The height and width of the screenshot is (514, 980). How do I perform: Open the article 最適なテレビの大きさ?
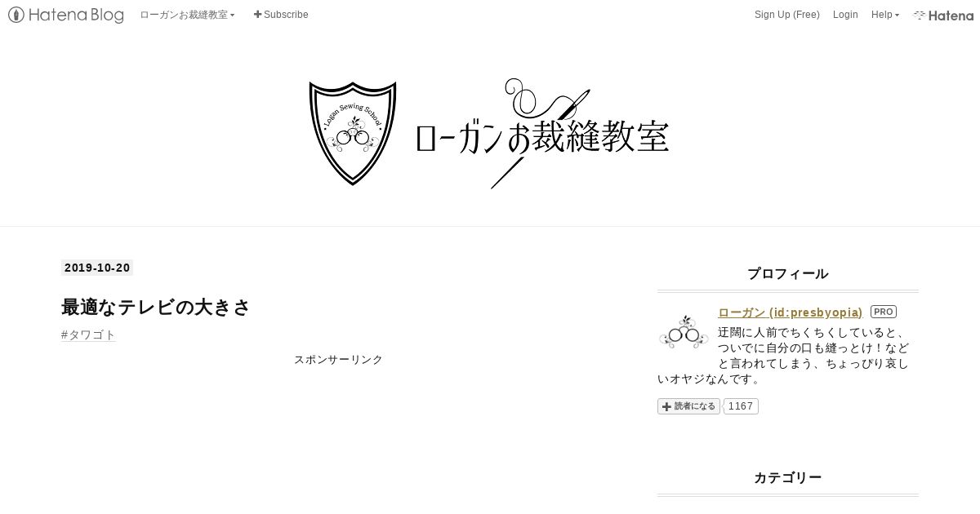(155, 307)
